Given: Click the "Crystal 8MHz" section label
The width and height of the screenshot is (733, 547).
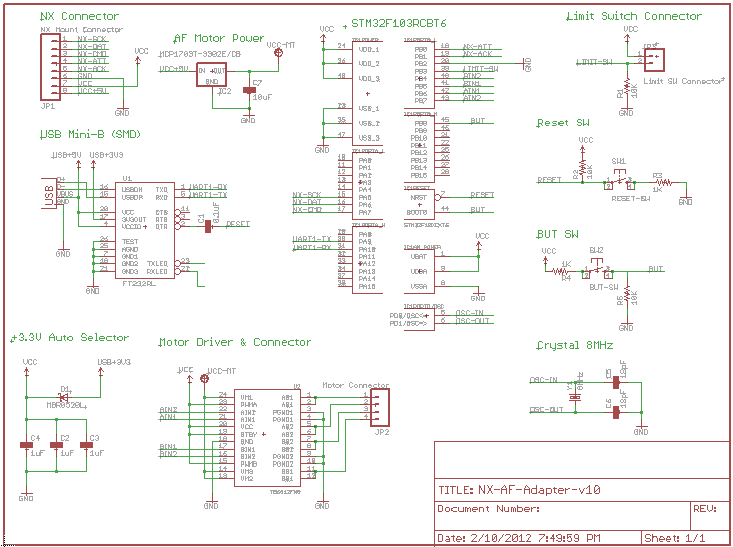Looking at the screenshot, I should [575, 345].
